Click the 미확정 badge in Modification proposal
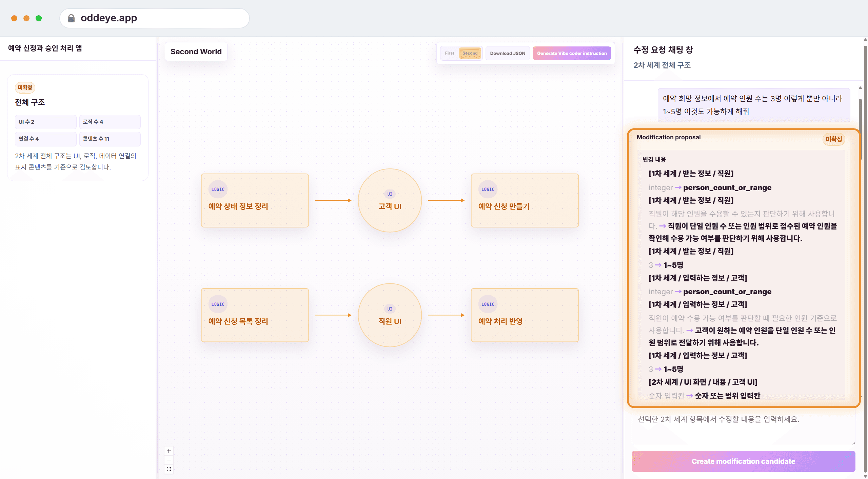Screen dimensions: 868x479 pyautogui.click(x=834, y=139)
